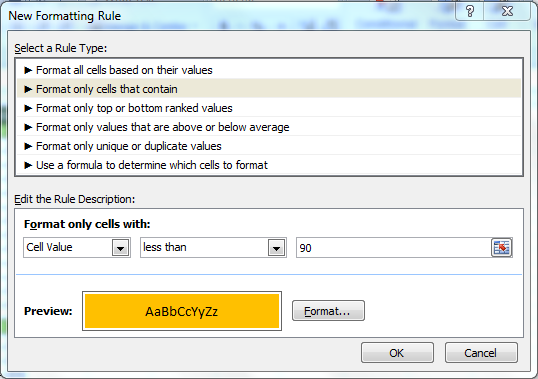Click the Help question mark button
The image size is (538, 379).
point(470,12)
